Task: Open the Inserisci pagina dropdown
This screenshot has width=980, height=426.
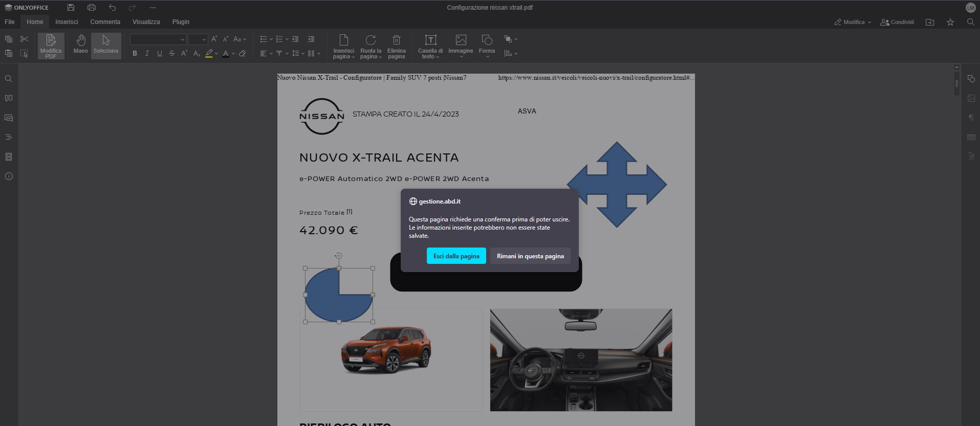Action: [x=343, y=47]
